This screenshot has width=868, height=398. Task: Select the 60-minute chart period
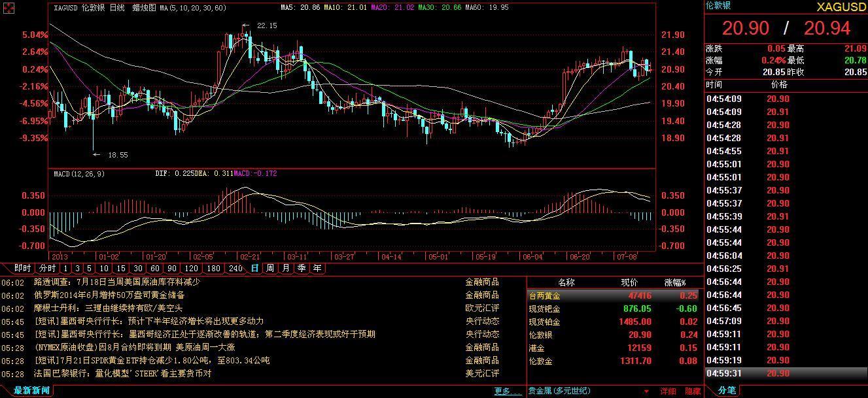point(154,268)
